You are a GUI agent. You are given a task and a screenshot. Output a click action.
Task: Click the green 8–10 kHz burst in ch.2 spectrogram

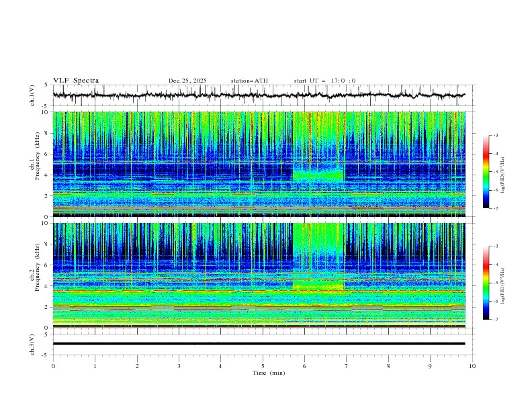click(x=318, y=236)
